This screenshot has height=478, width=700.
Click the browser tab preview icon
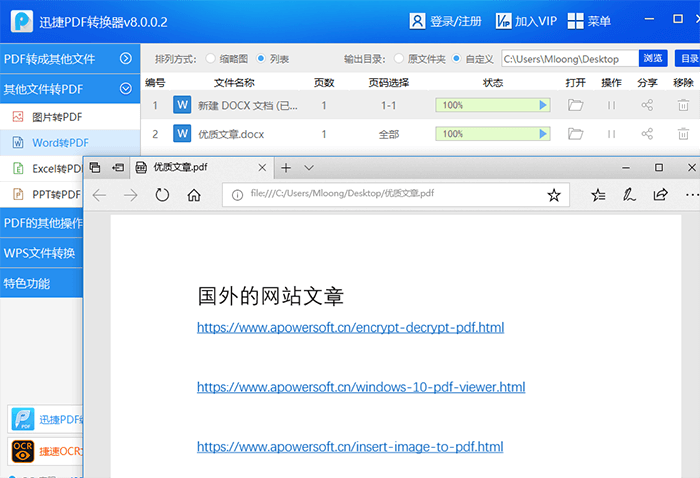95,167
